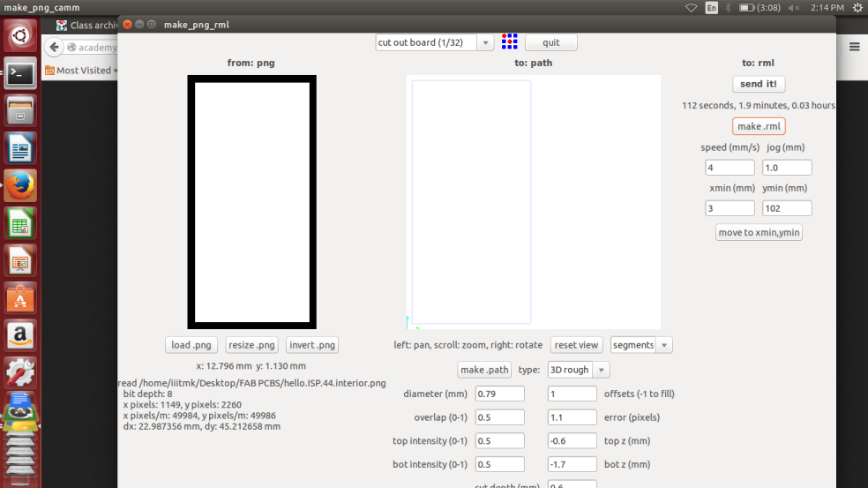The height and width of the screenshot is (488, 868).
Task: Open the sound volume indicator
Action: (x=794, y=8)
